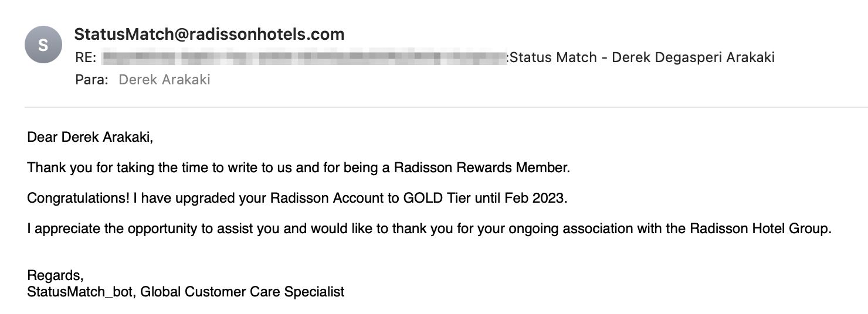Click the "RE:" subject prefix
Viewport: 868px width, 314px height.
click(x=86, y=57)
